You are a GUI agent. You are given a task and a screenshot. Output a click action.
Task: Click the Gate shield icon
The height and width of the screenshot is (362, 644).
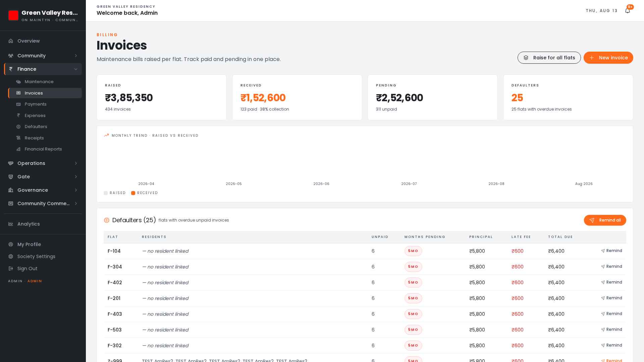11,177
